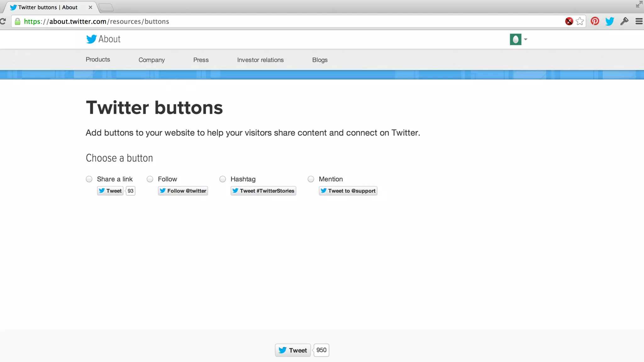The height and width of the screenshot is (362, 644).
Task: Open the Press menu item
Action: (201, 60)
